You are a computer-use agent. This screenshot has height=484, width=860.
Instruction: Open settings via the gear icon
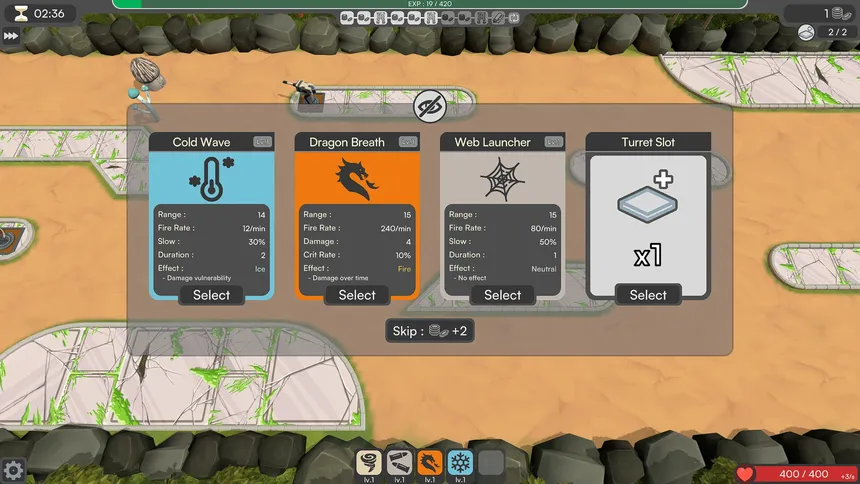[13, 470]
